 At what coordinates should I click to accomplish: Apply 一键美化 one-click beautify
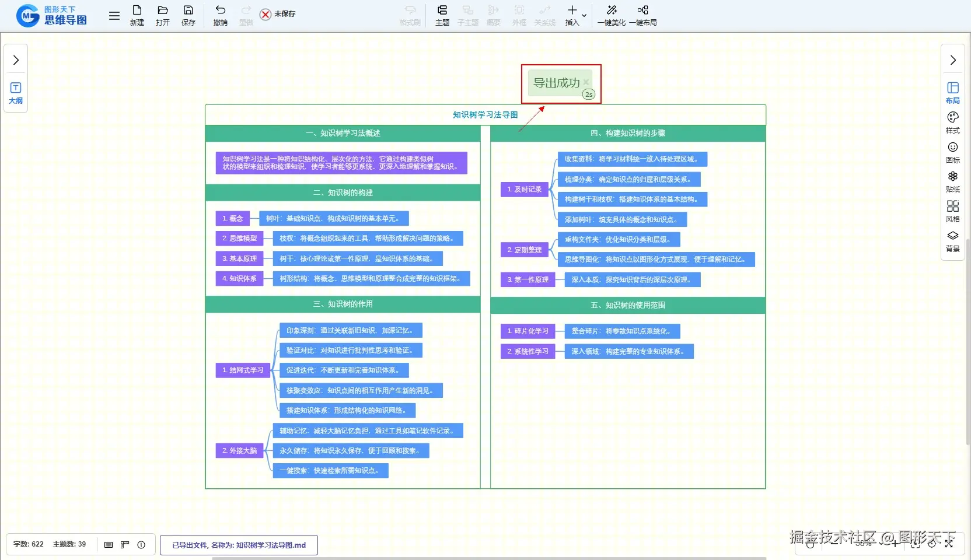[x=612, y=15]
